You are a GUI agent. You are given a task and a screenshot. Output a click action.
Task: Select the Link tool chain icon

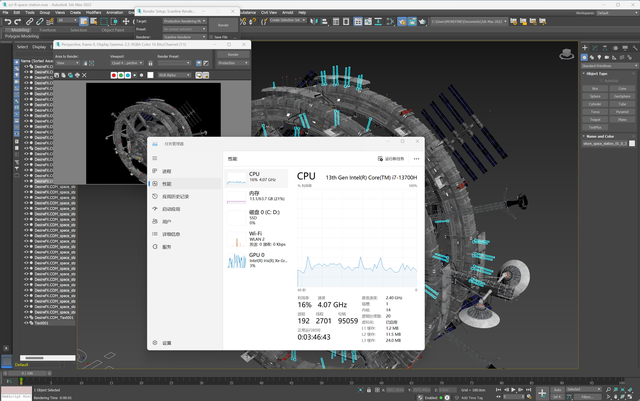29,22
